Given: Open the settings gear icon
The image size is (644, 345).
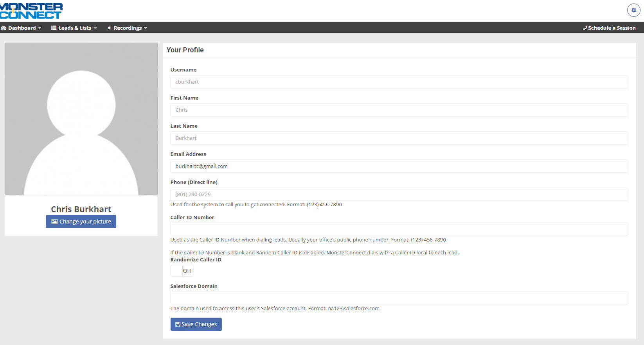Looking at the screenshot, I should [x=633, y=10].
